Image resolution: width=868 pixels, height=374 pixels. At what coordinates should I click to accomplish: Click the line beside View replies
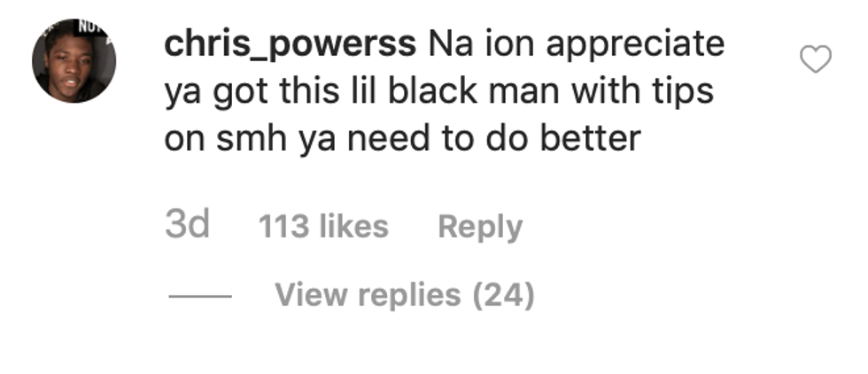[200, 296]
